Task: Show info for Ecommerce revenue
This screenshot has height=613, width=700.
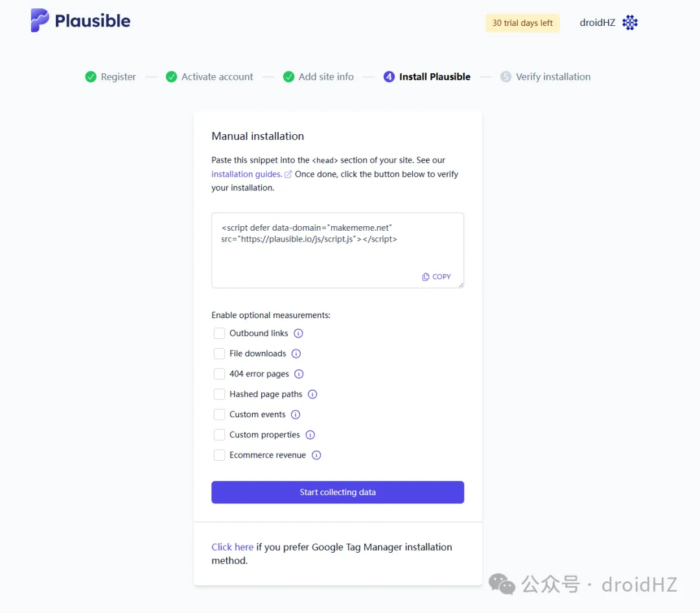Action: [316, 455]
